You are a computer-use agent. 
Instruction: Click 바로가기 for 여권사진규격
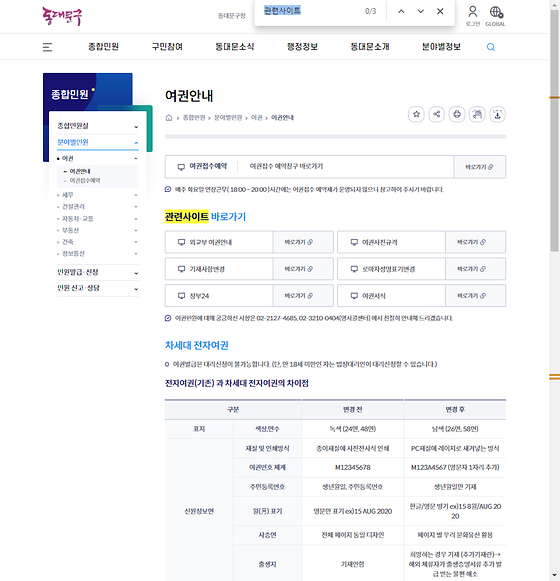475,242
